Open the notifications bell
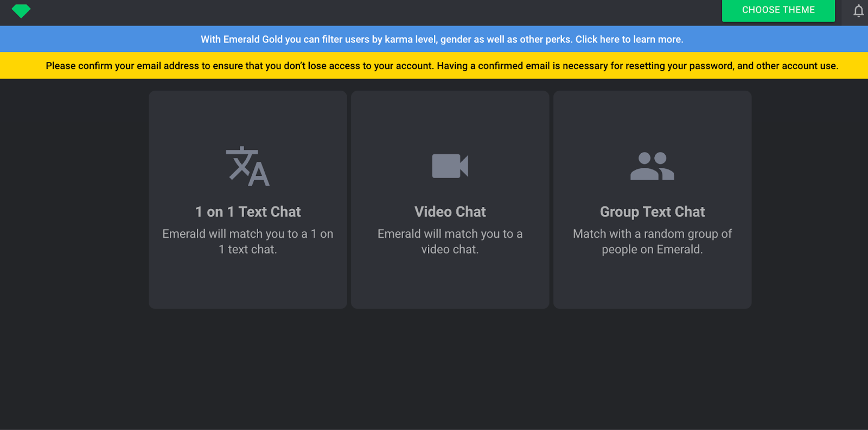The image size is (868, 430). 858,11
